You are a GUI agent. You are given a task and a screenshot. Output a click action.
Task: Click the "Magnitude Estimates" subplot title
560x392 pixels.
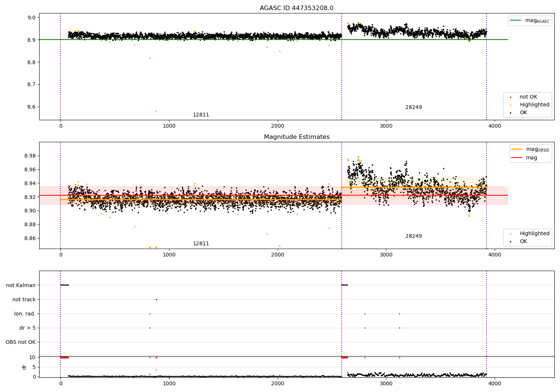coord(296,137)
